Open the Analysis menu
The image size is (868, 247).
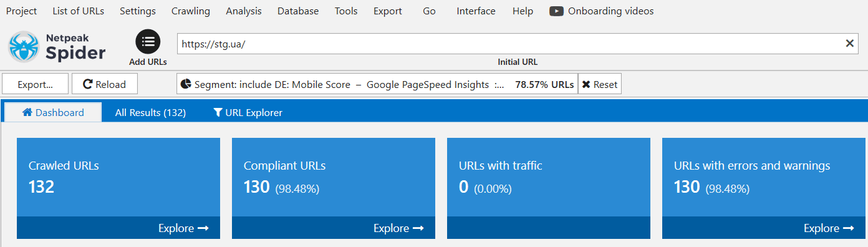pos(244,11)
